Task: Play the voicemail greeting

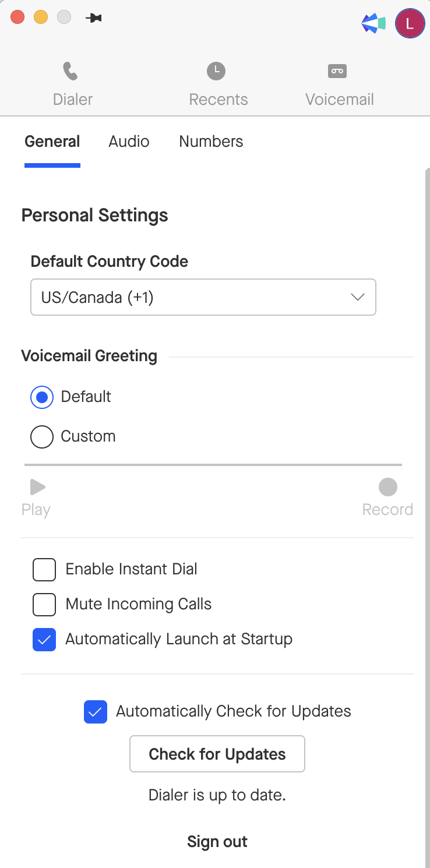Action: point(37,487)
